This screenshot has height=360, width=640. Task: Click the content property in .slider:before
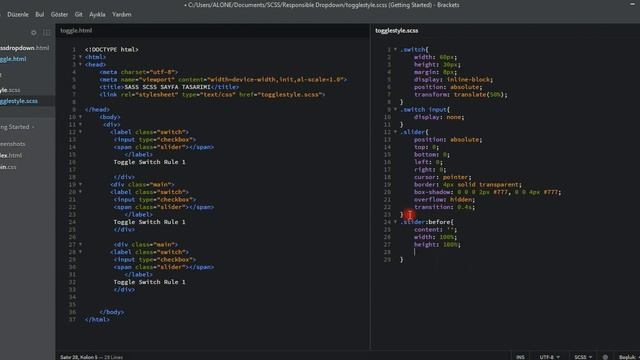click(436, 229)
